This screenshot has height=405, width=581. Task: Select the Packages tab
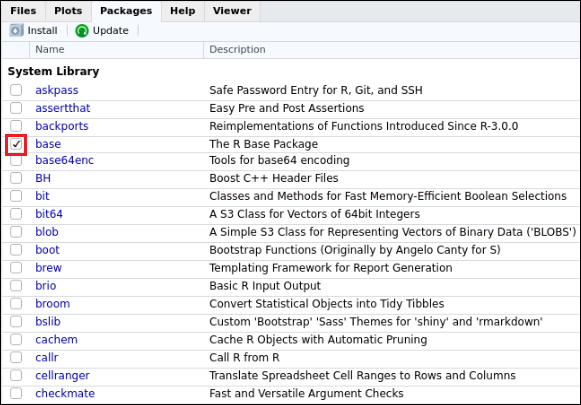pyautogui.click(x=126, y=11)
